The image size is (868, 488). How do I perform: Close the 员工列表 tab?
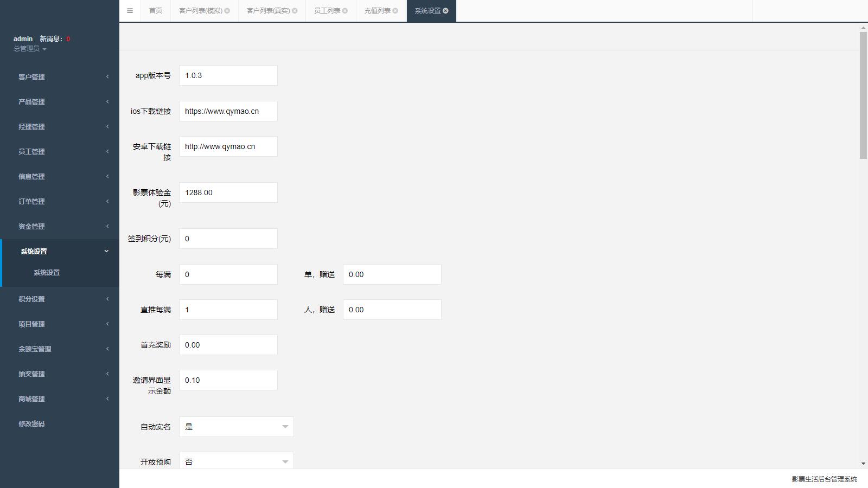(x=345, y=11)
